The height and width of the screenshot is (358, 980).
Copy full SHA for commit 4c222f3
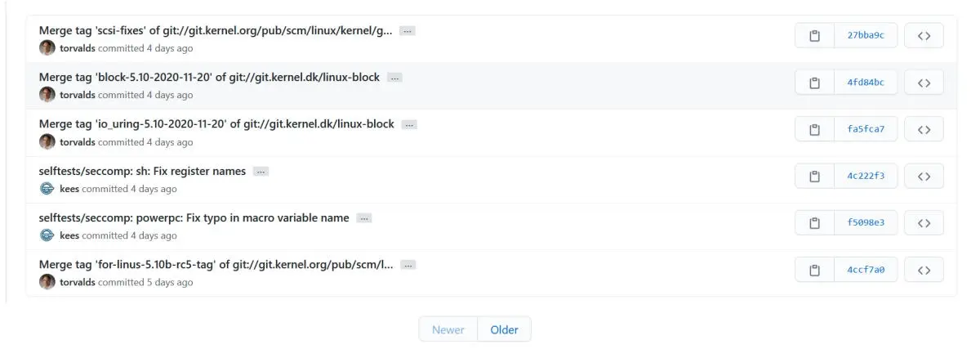pos(814,176)
